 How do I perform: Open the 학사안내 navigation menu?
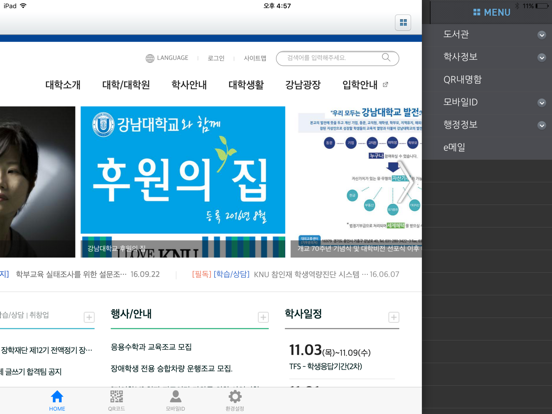pyautogui.click(x=189, y=85)
